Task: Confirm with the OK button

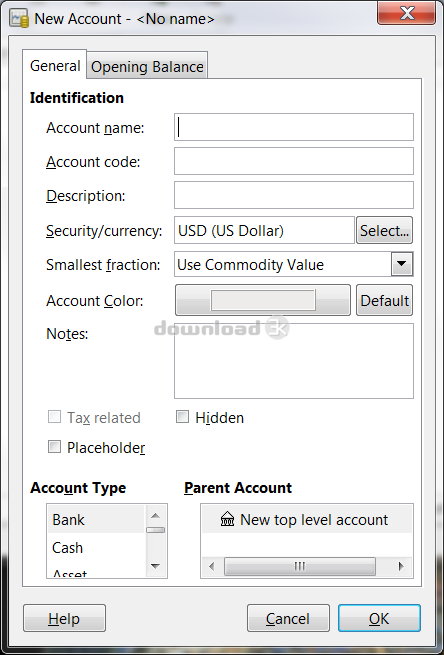Action: (x=379, y=618)
